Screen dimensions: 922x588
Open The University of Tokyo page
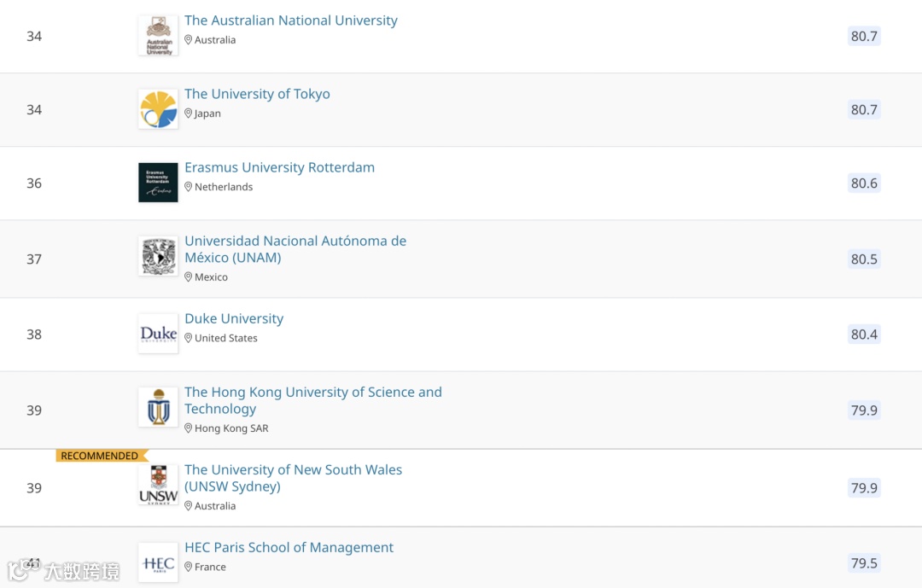click(x=257, y=94)
